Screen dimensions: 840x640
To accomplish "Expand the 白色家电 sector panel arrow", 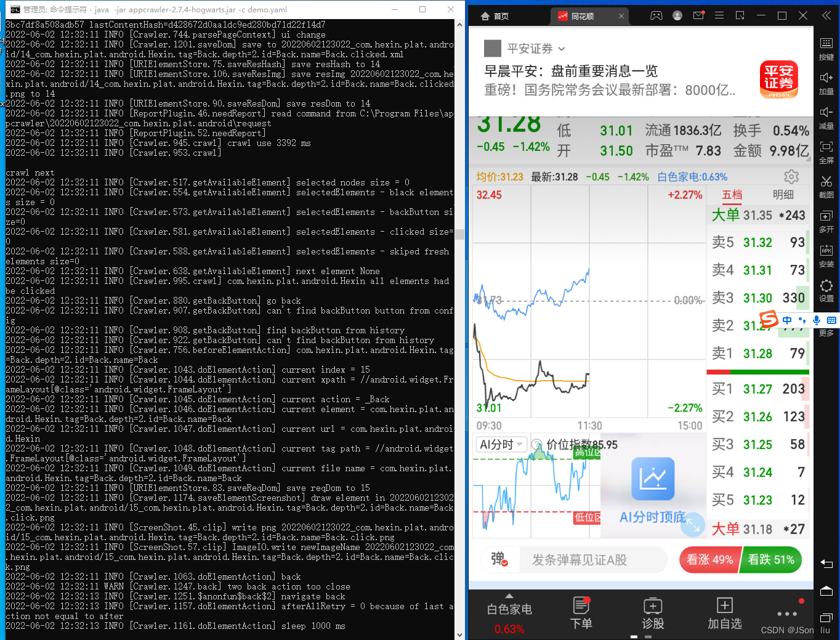I will coord(509,596).
